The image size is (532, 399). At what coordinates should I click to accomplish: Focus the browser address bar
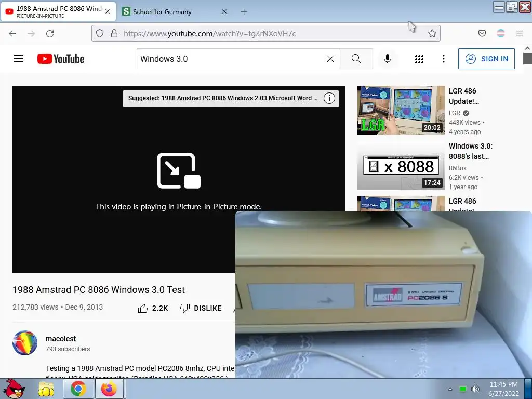pyautogui.click(x=265, y=33)
